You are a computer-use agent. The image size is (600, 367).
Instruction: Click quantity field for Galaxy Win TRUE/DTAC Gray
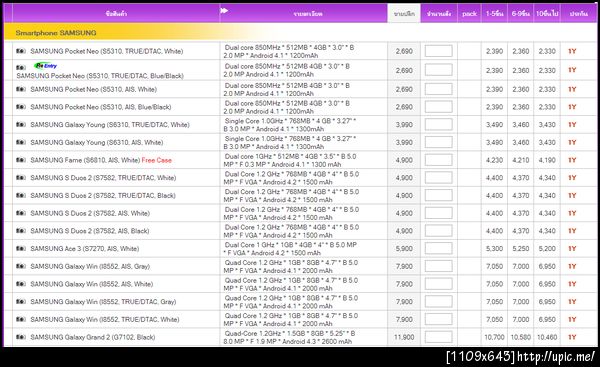[439, 302]
